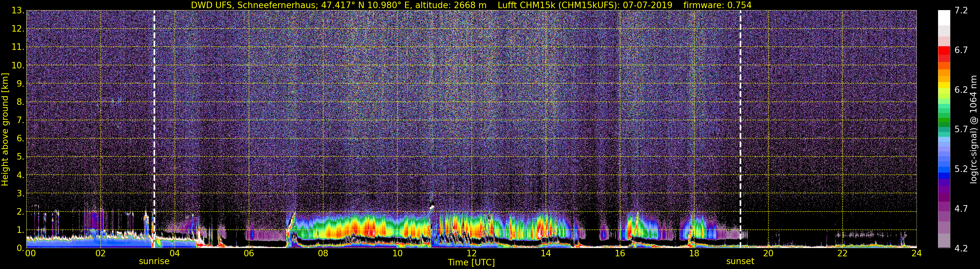
Task: Click the '10' time tick label
Action: 397,254
